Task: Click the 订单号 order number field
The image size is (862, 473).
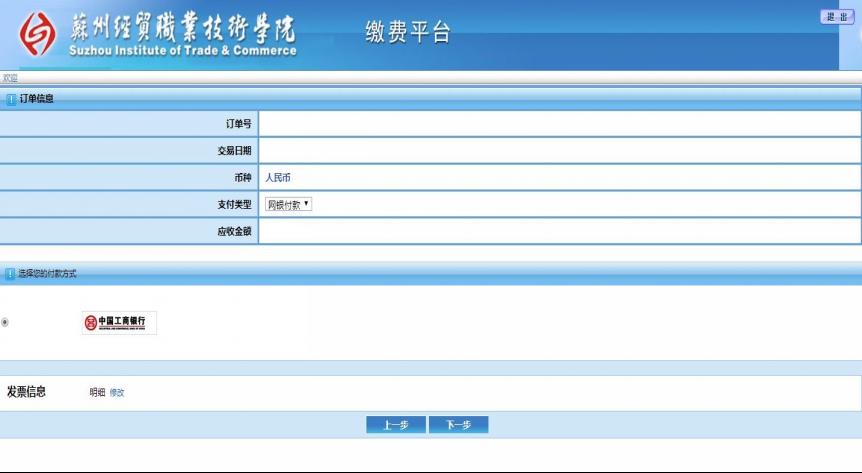Action: pyautogui.click(x=559, y=124)
